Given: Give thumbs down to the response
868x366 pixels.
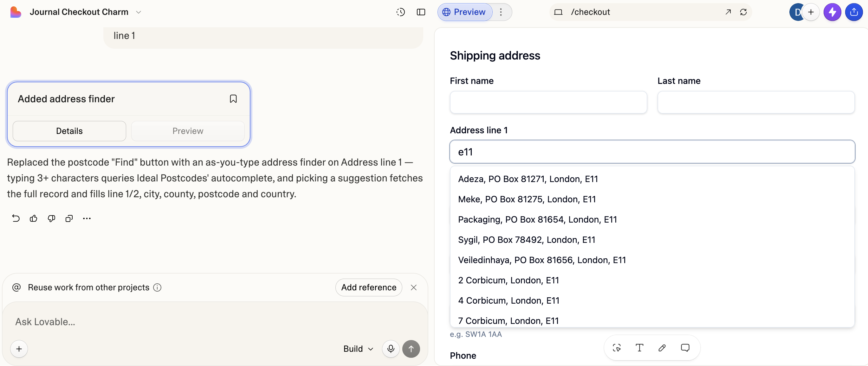Looking at the screenshot, I should [51, 219].
